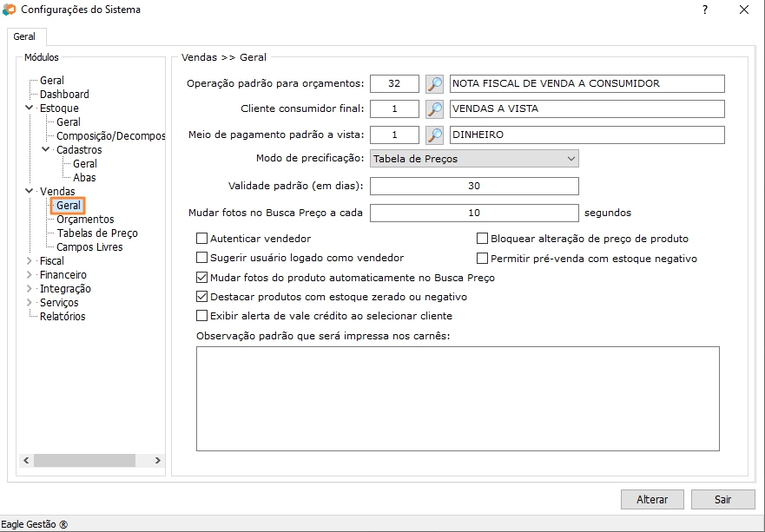
Task: Click DINHEIRO description field
Action: click(587, 135)
